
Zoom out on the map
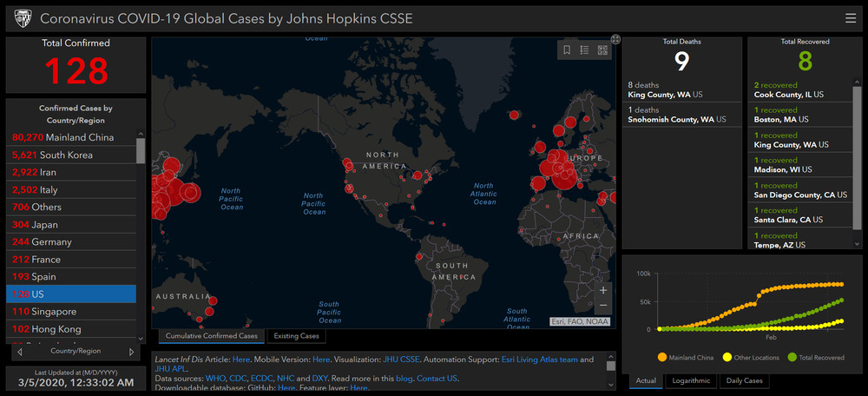(603, 306)
